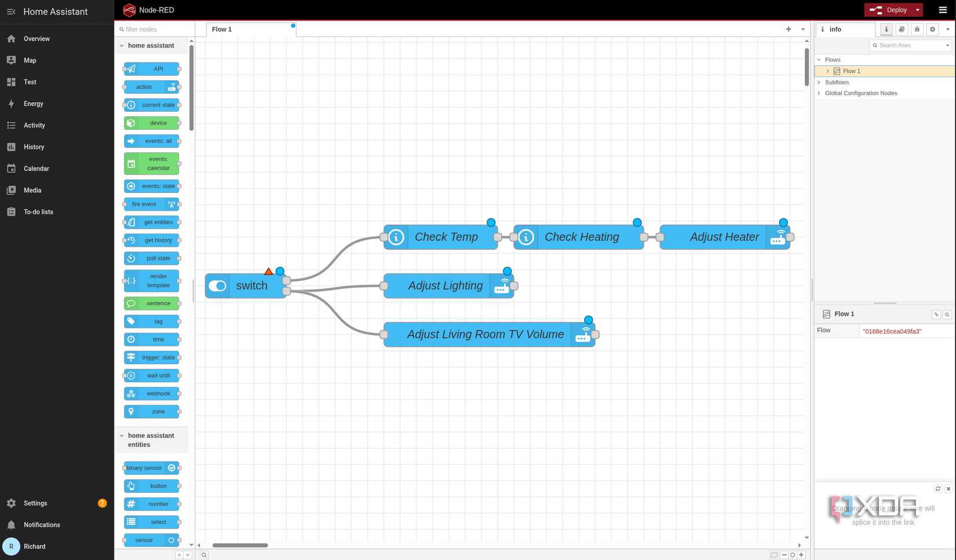Image resolution: width=956 pixels, height=560 pixels.
Task: Open the Deploy options dropdown arrow
Action: (918, 10)
